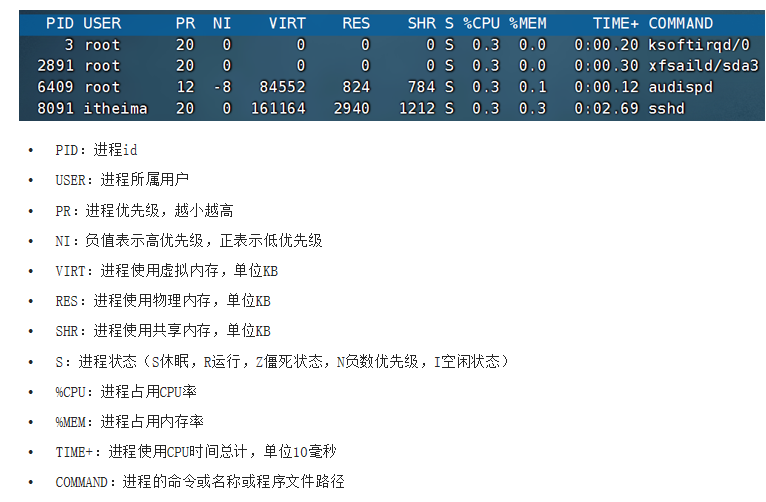Select the %CPU column header
Screen dimensions: 766x502
click(x=481, y=23)
